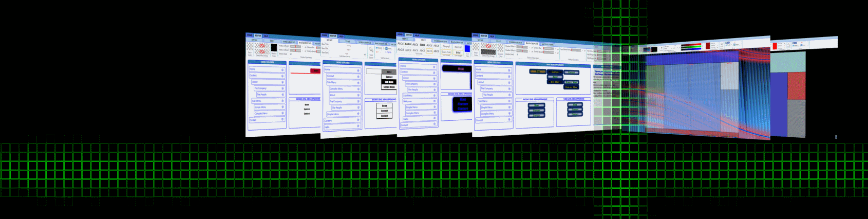Open the TEXT tab in the second window
Image resolution: width=868 pixels, height=219 pixels.
click(348, 42)
